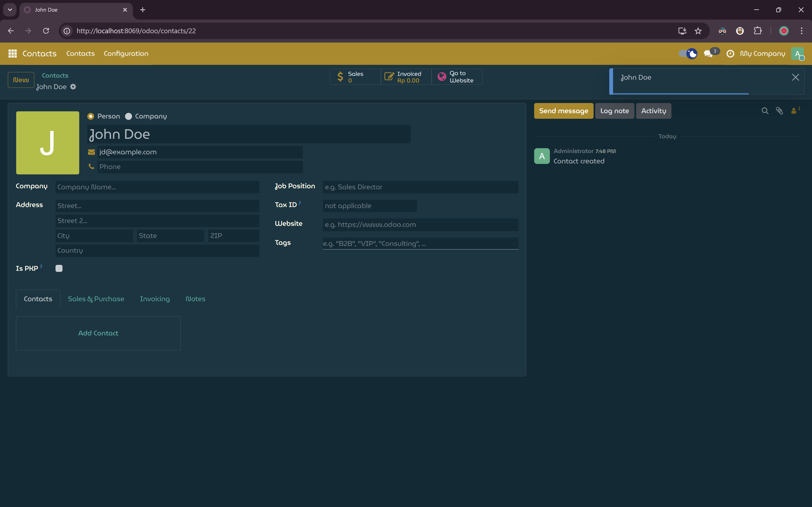Select the Company radio button
The width and height of the screenshot is (812, 507).
[x=128, y=116]
